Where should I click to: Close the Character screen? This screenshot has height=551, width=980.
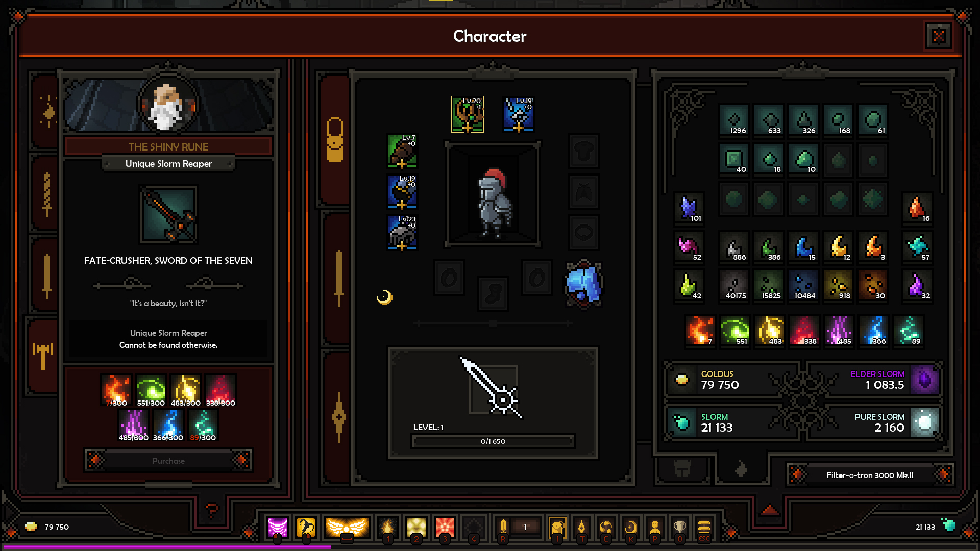pyautogui.click(x=939, y=36)
